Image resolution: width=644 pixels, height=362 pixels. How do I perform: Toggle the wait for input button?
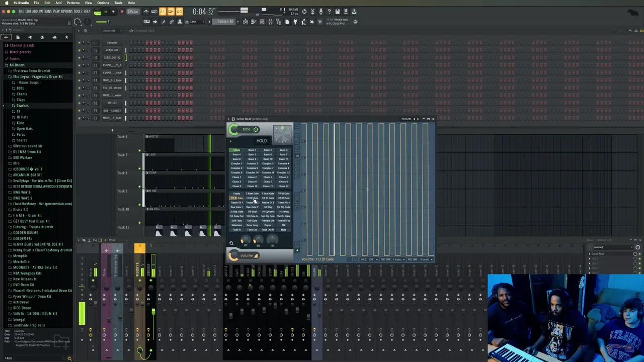[x=154, y=11]
